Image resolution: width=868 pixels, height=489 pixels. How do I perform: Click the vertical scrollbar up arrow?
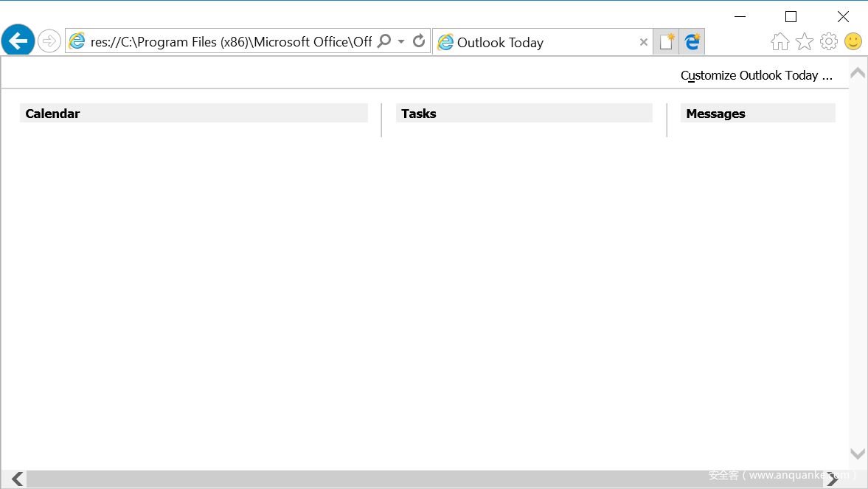coord(858,72)
